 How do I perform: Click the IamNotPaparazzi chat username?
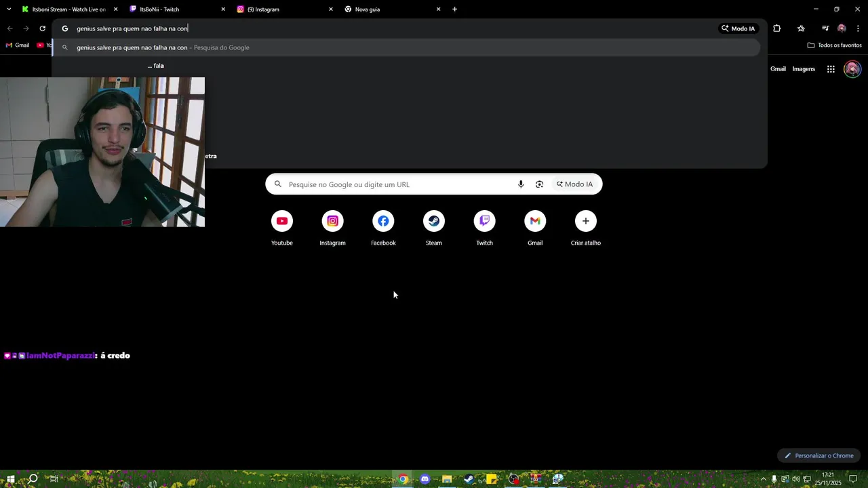coord(61,355)
